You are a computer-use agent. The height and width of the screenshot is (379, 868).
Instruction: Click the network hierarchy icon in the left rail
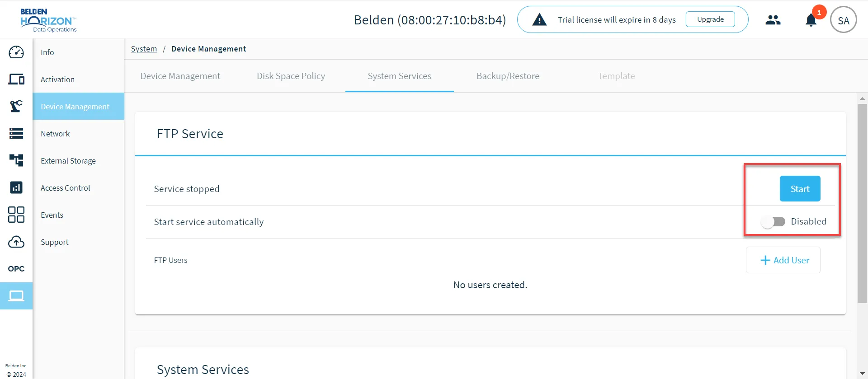tap(16, 160)
